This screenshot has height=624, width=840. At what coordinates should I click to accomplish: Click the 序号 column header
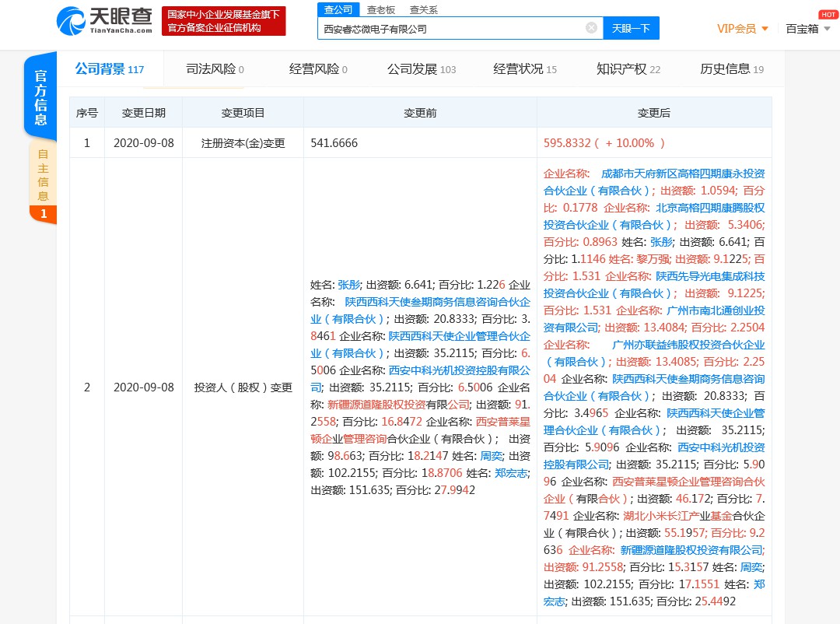click(x=87, y=113)
